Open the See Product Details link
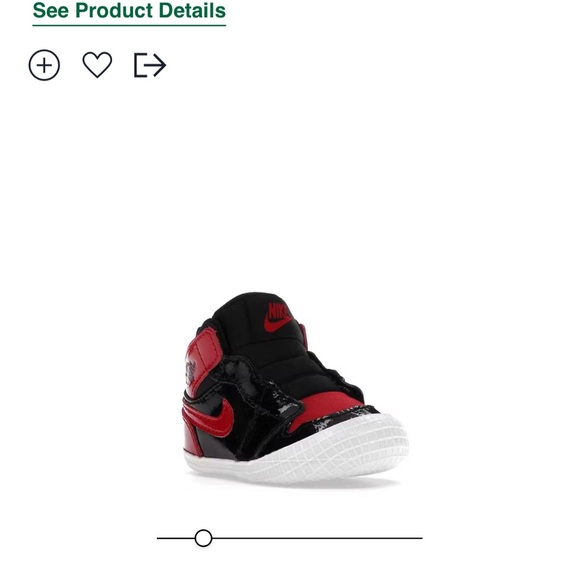Image resolution: width=580 pixels, height=580 pixels. tap(129, 11)
